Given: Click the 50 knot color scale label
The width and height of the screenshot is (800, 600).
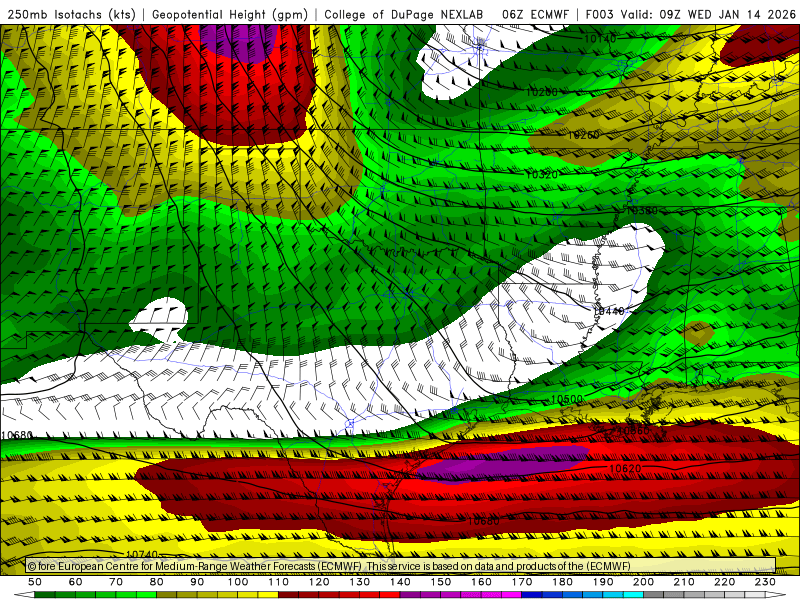Looking at the screenshot, I should 35,582.
